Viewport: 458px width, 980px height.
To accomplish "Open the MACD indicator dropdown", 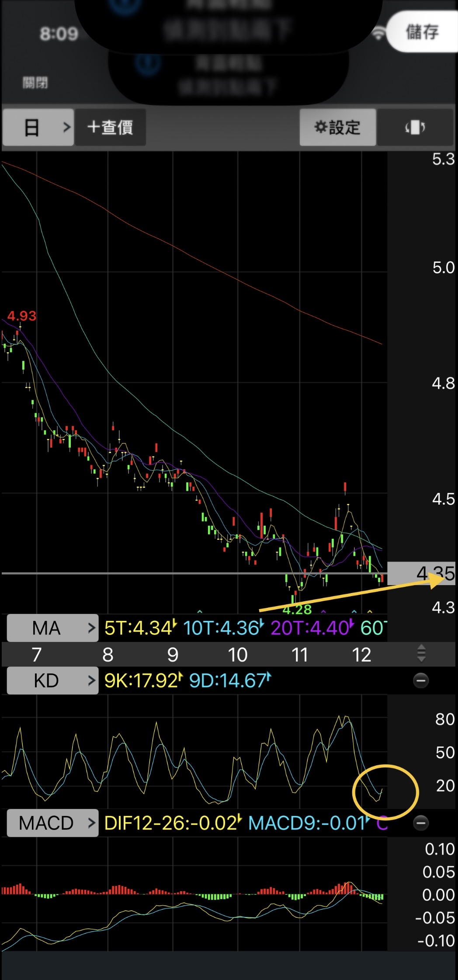I will pyautogui.click(x=52, y=823).
